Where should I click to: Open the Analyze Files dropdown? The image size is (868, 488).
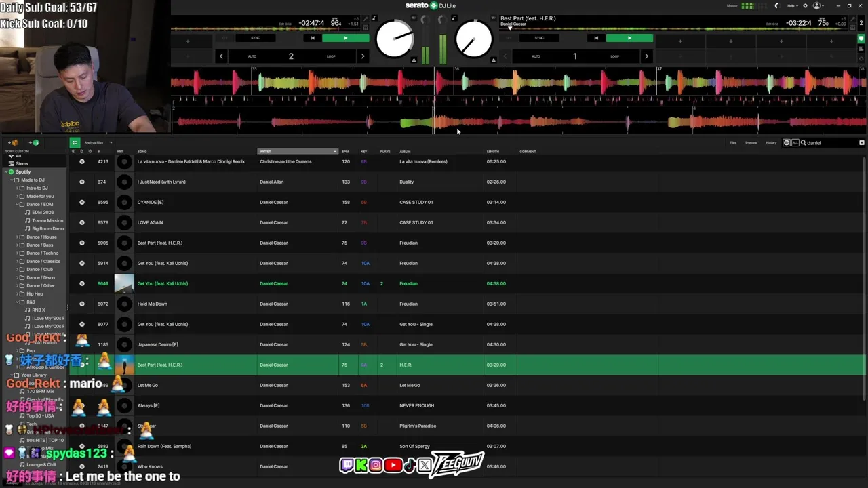[x=98, y=143]
